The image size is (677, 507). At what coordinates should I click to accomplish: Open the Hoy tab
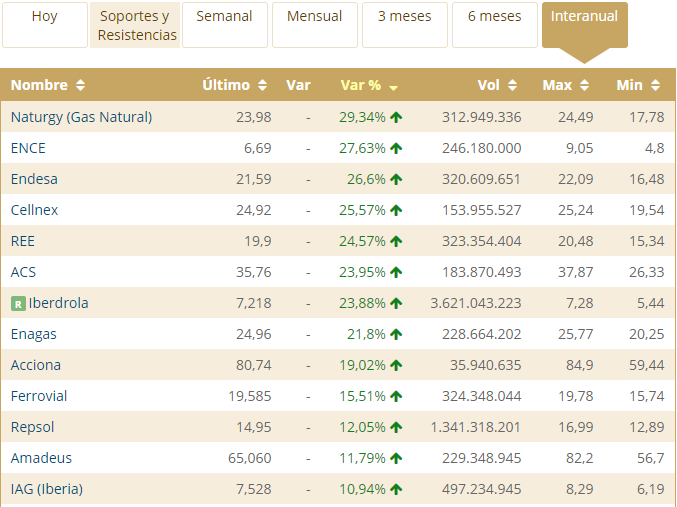coord(45,25)
